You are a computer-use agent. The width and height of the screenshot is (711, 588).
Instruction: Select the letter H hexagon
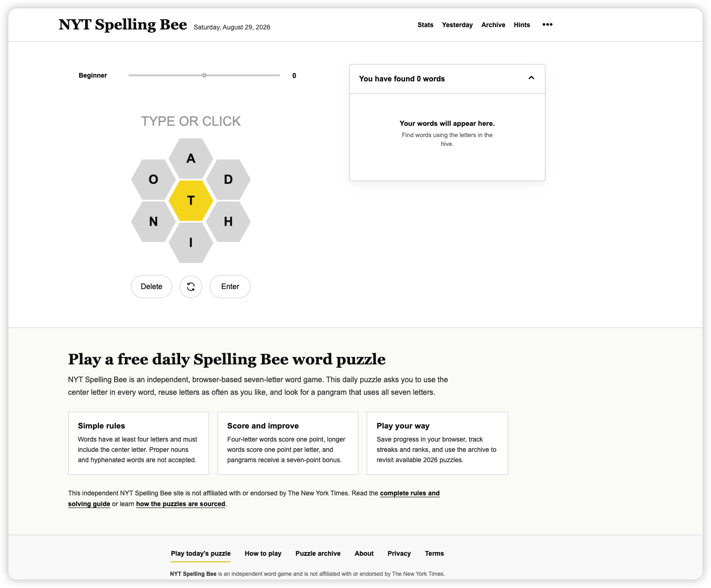coord(228,222)
